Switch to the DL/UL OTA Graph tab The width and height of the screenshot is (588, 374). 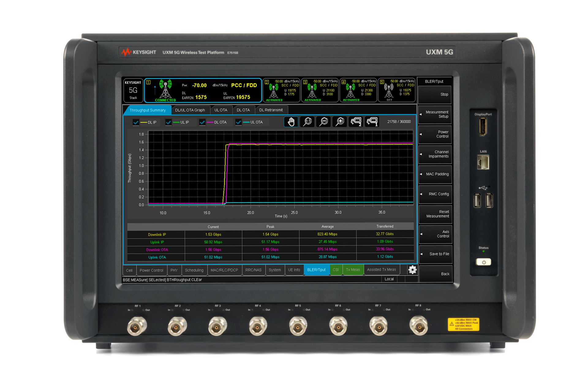pos(190,110)
